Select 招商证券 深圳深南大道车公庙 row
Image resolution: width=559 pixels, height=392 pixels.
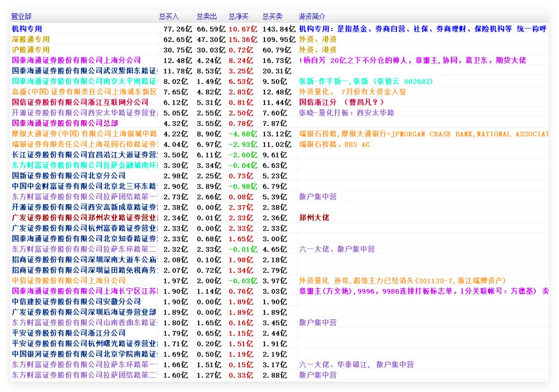(x=84, y=259)
